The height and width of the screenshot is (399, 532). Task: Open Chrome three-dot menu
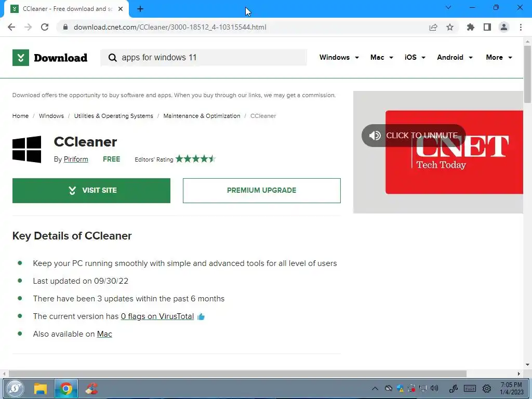pyautogui.click(x=521, y=27)
